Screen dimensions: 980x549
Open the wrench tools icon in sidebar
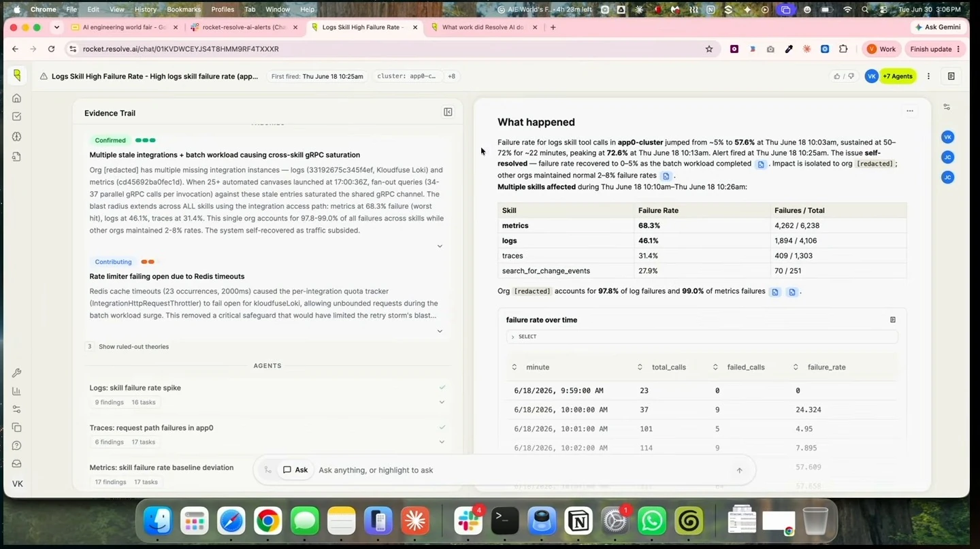(x=17, y=373)
